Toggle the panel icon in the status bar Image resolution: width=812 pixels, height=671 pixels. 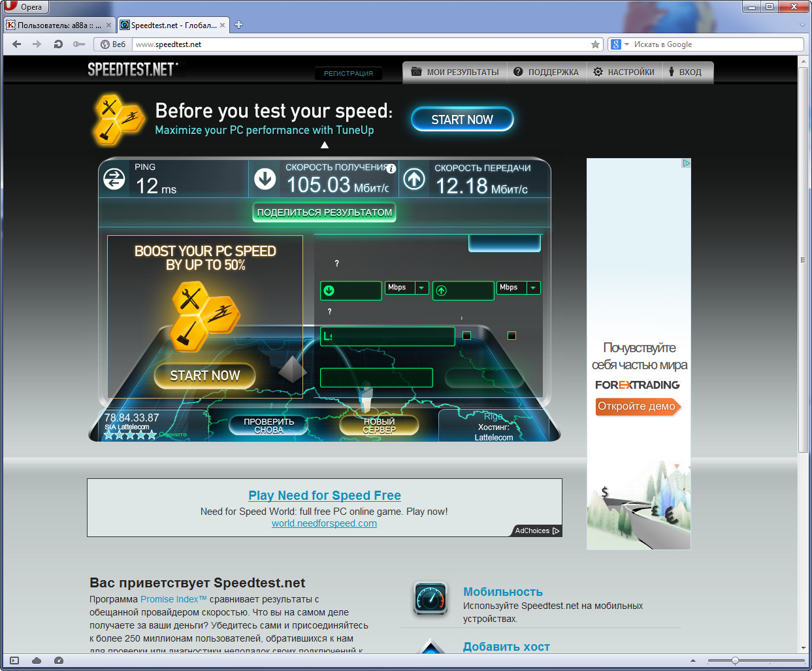(x=14, y=661)
